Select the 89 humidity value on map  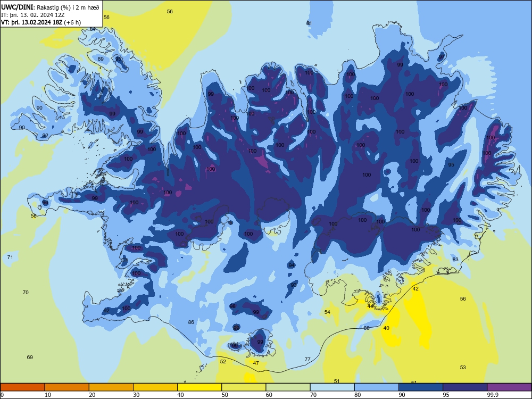pos(101,59)
